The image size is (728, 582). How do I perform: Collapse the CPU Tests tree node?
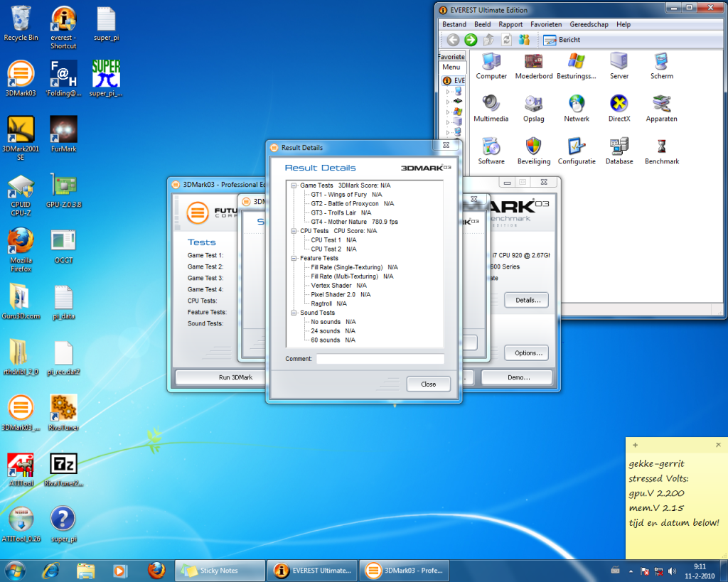pos(294,231)
